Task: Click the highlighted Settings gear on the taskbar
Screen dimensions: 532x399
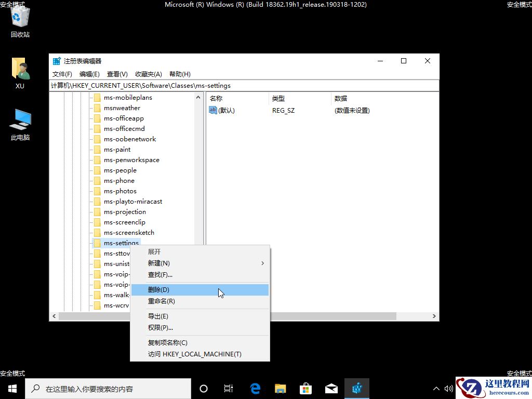Action: [357, 388]
